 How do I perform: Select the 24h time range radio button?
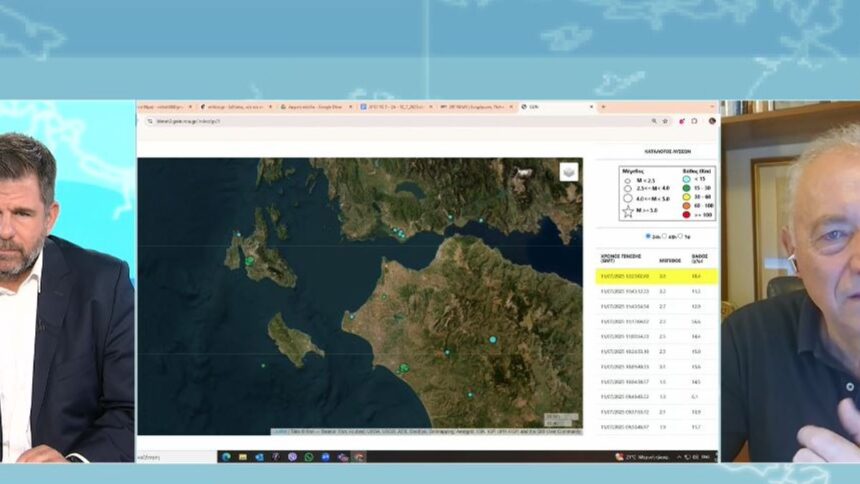tap(648, 236)
